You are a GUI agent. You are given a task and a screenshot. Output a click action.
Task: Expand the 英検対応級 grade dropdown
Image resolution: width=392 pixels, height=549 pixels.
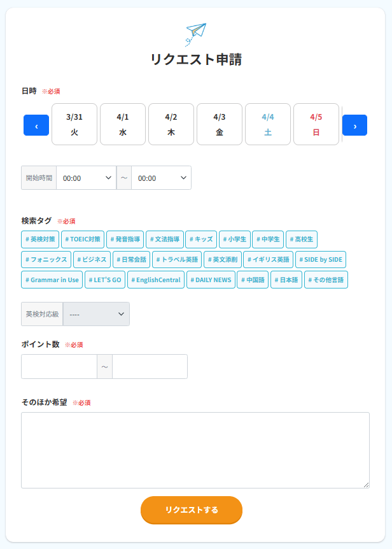pyautogui.click(x=96, y=314)
